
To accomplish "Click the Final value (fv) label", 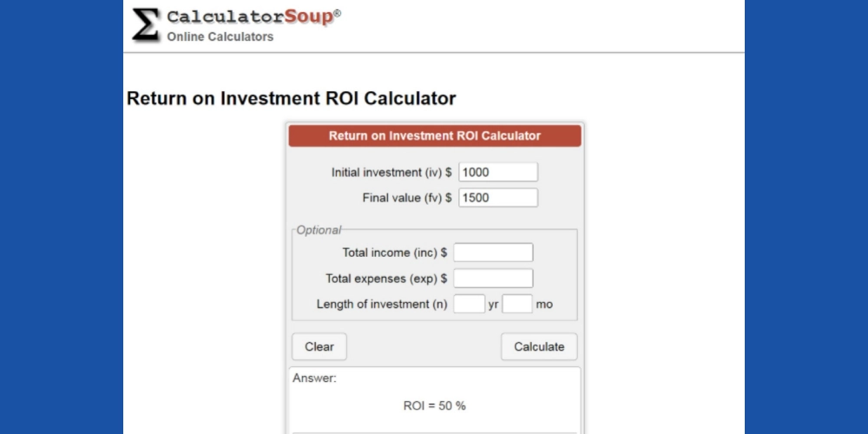I will tap(406, 198).
